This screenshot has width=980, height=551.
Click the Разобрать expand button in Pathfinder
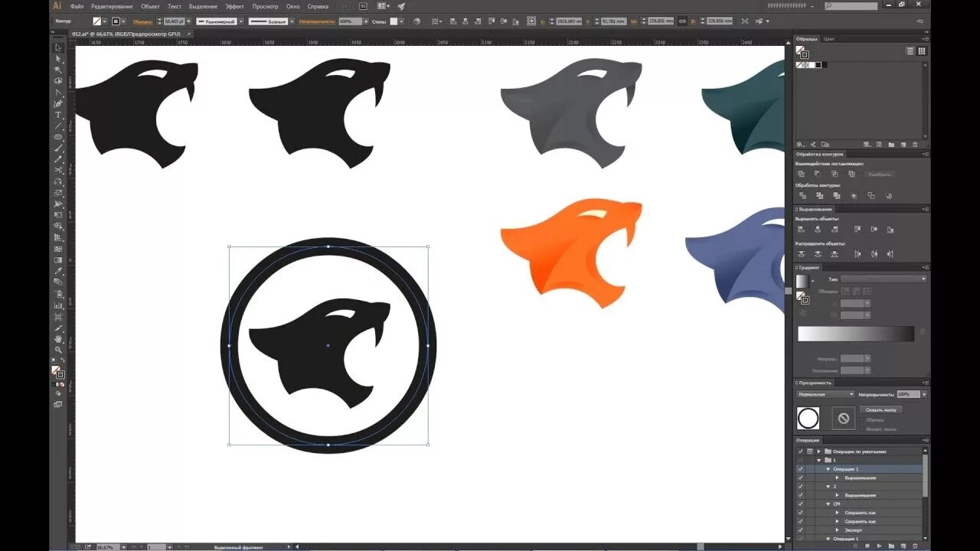point(879,174)
